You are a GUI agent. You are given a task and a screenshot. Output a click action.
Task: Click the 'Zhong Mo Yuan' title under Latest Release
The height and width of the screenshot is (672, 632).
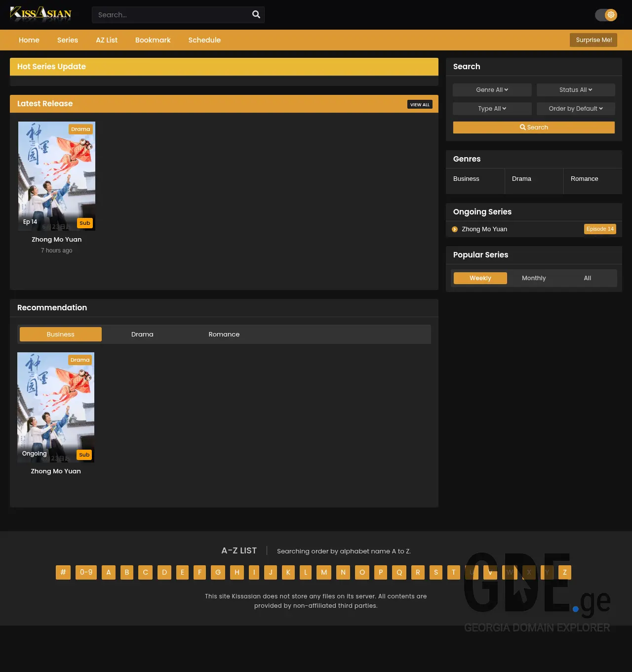[57, 240]
